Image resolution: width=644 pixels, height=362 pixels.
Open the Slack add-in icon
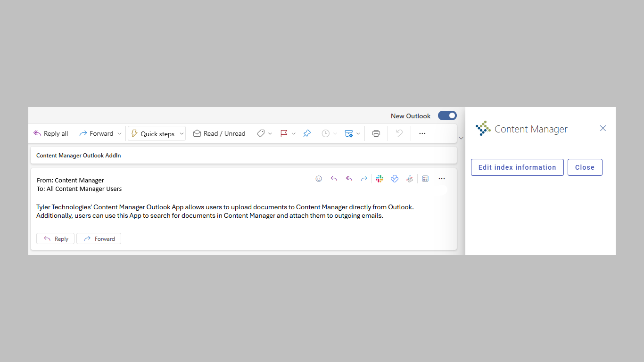pos(380,179)
